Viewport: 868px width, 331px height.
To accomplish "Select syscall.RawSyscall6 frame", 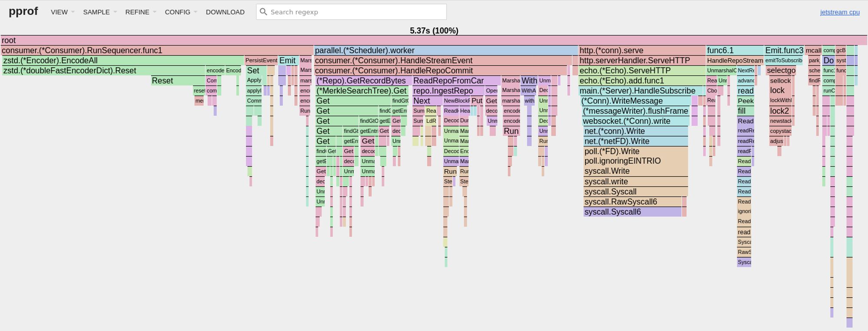I will click(632, 202).
